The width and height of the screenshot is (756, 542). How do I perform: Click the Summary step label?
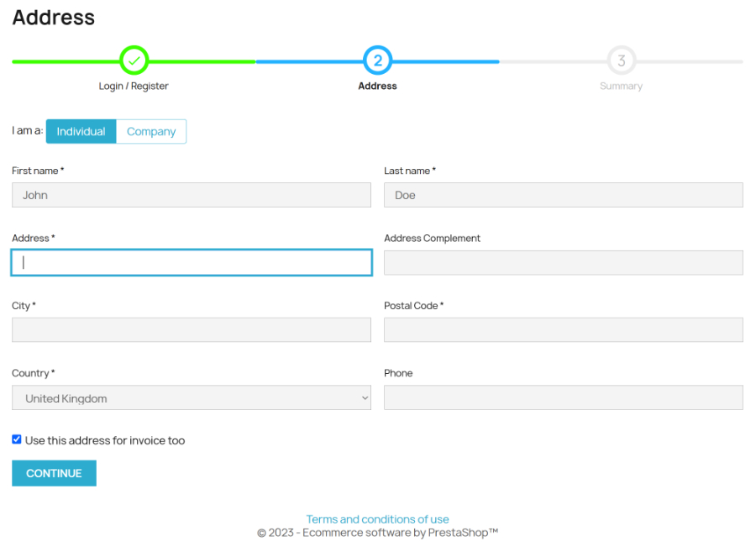[621, 86]
